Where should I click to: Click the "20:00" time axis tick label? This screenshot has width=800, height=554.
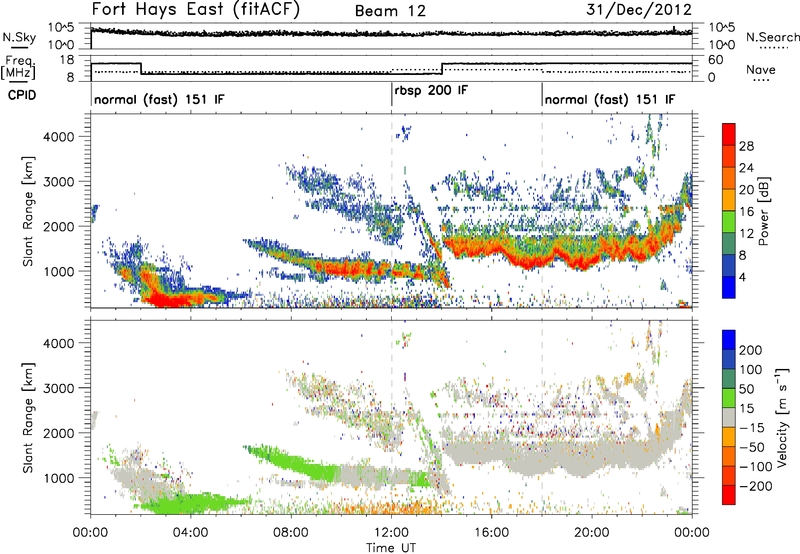592,533
